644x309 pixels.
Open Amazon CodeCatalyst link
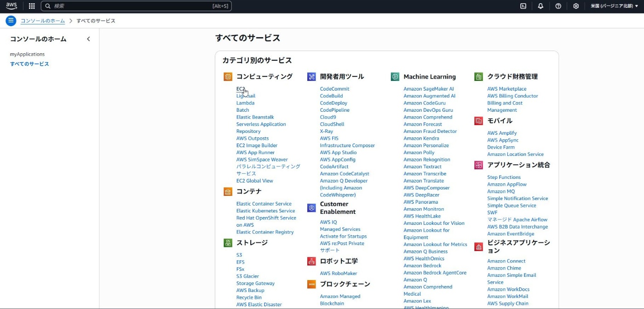[345, 174]
